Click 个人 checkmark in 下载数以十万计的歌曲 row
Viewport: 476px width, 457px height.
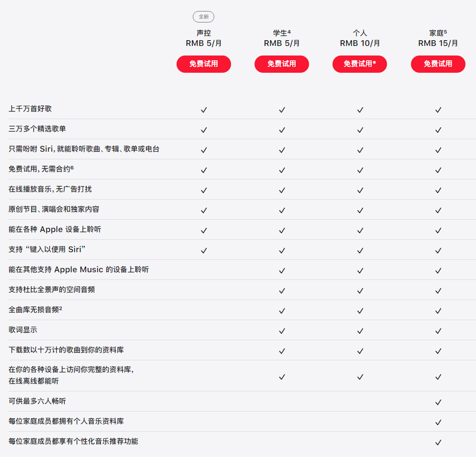point(360,351)
